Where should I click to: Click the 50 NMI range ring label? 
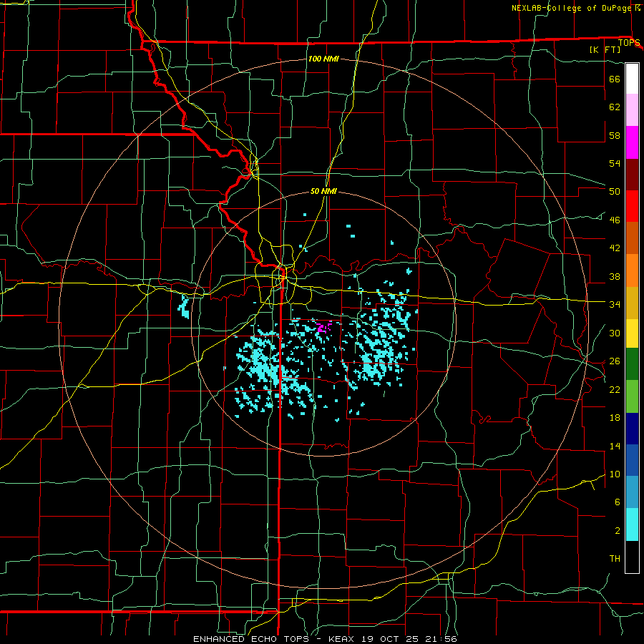tap(323, 191)
